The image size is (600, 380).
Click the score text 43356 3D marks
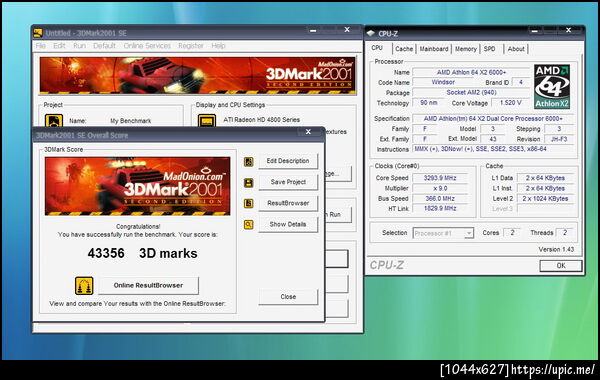(142, 253)
